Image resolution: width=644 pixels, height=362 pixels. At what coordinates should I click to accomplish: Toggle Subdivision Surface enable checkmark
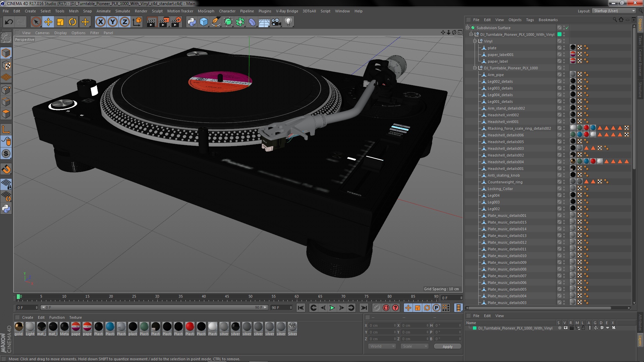tap(567, 28)
